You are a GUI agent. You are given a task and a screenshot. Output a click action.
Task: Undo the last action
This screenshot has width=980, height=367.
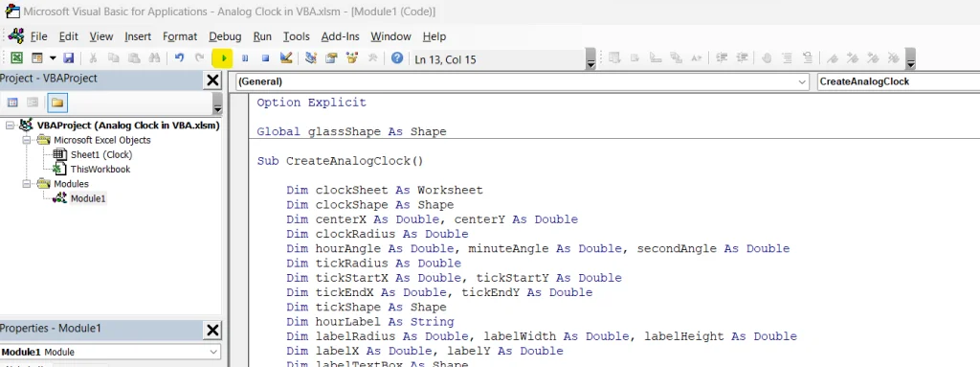[179, 58]
